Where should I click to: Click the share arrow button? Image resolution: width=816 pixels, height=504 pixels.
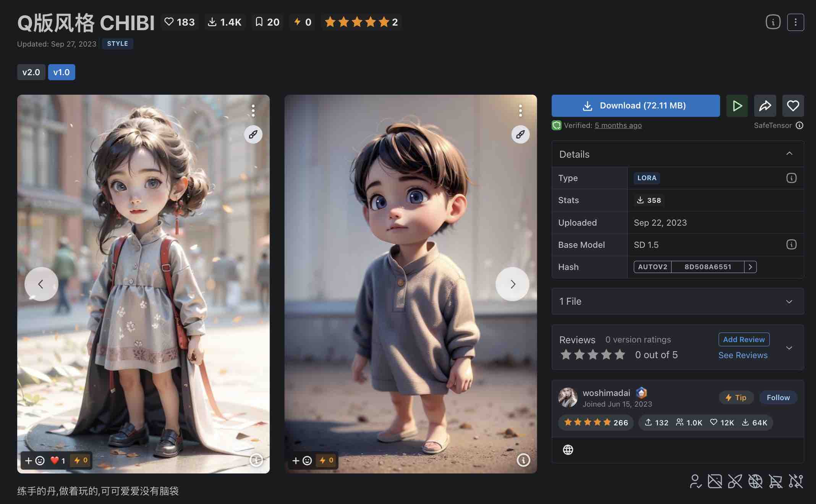tap(765, 106)
